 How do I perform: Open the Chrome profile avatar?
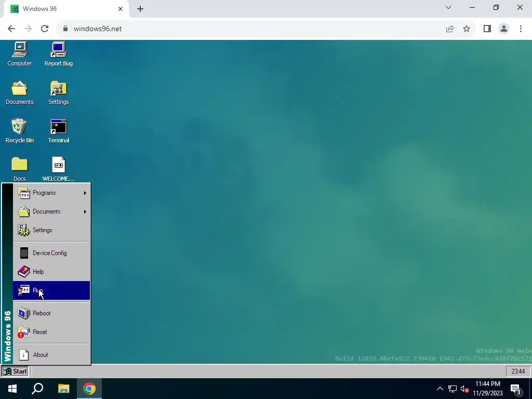pos(504,29)
